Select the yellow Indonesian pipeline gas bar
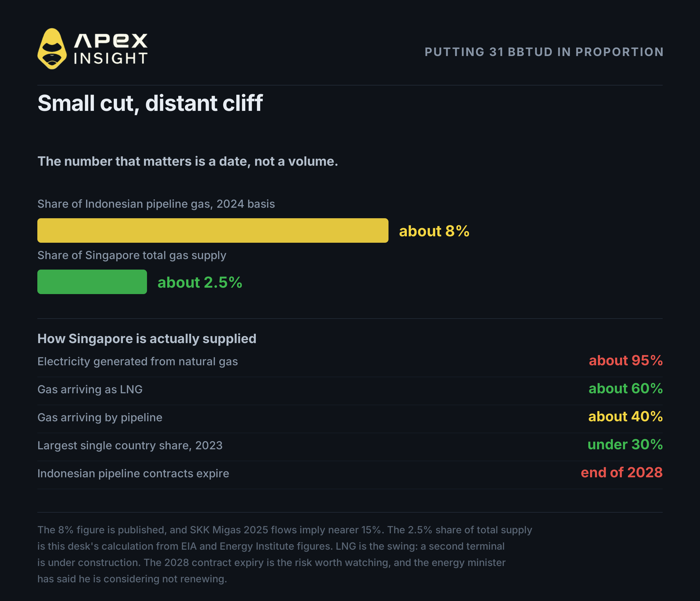The height and width of the screenshot is (601, 700). click(x=213, y=230)
